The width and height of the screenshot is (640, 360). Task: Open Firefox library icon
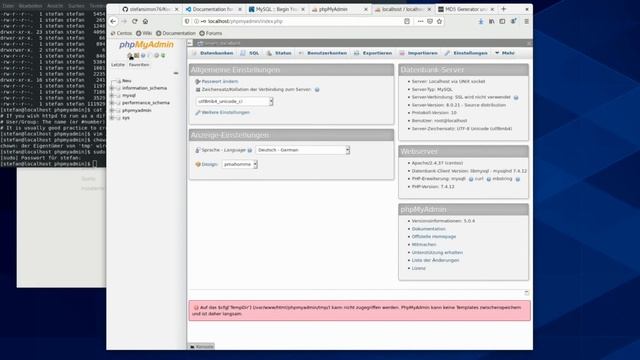[491, 21]
